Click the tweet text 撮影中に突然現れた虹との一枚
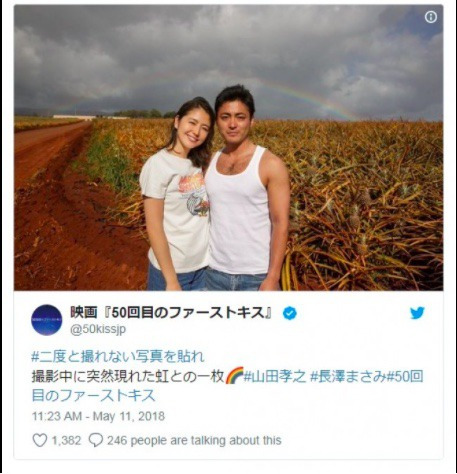457x474 pixels. tap(128, 376)
